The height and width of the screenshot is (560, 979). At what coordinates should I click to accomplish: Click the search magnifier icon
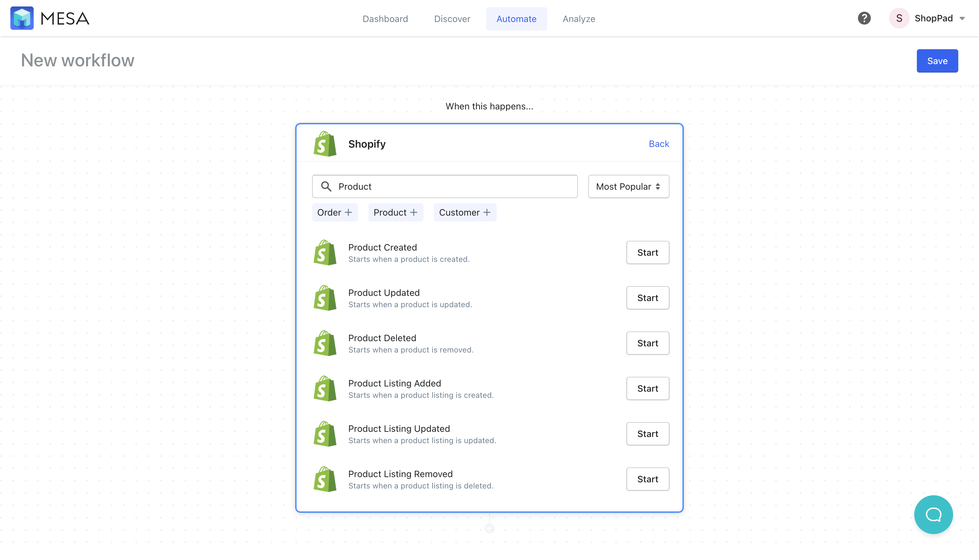click(x=326, y=186)
